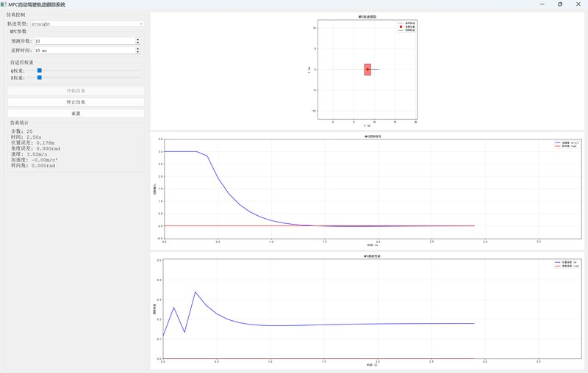Decrease 采样时间 with the down arrow

pos(137,52)
